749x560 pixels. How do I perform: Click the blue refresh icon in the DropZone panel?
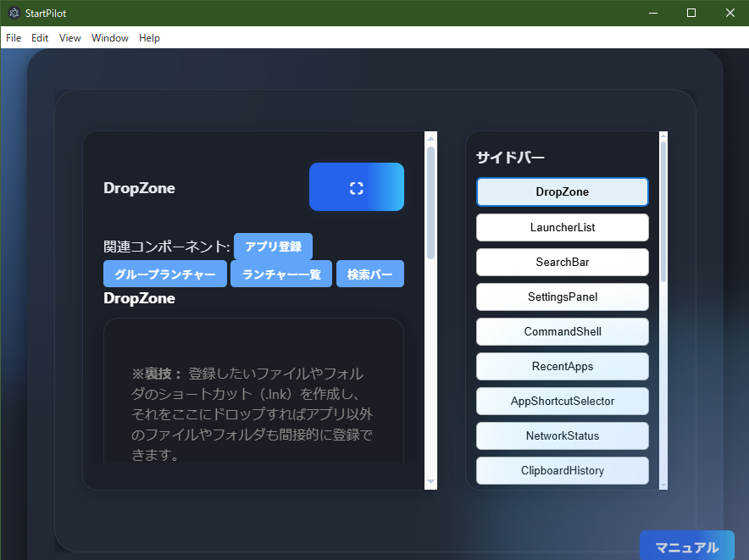(356, 186)
